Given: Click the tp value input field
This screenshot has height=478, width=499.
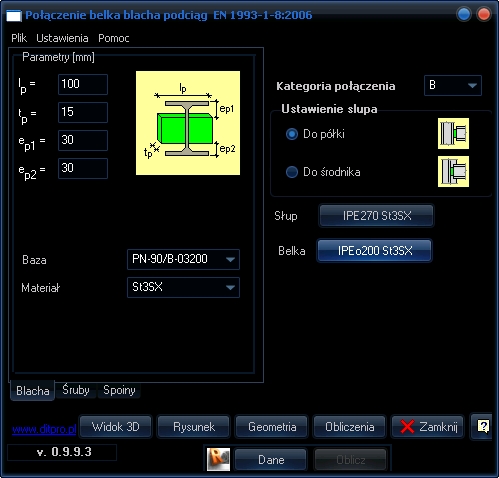Looking at the screenshot, I should (x=83, y=112).
